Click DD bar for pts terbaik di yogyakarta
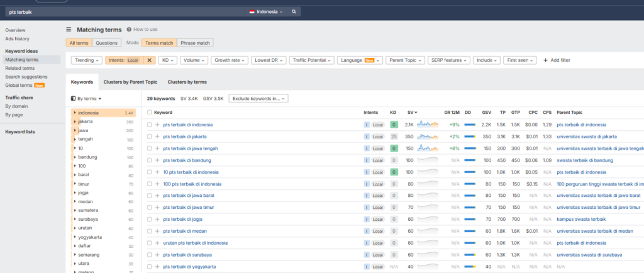The height and width of the screenshot is (273, 644). (x=470, y=267)
